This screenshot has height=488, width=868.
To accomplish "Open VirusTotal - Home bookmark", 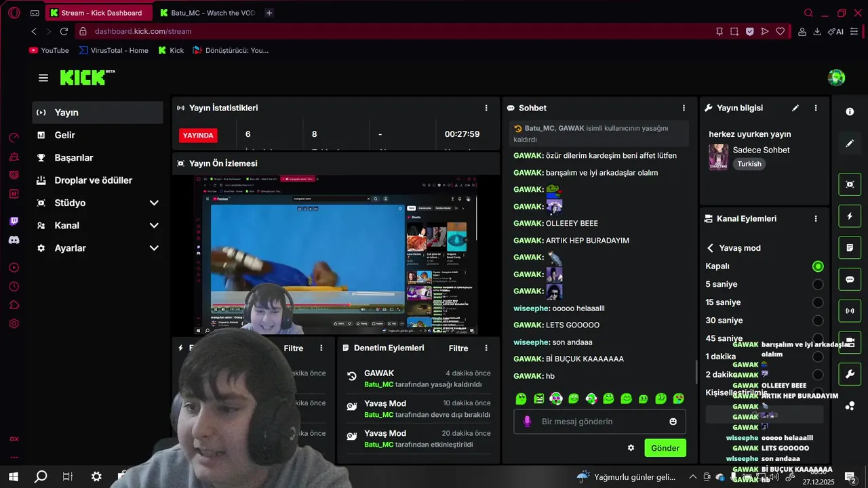I will 113,50.
